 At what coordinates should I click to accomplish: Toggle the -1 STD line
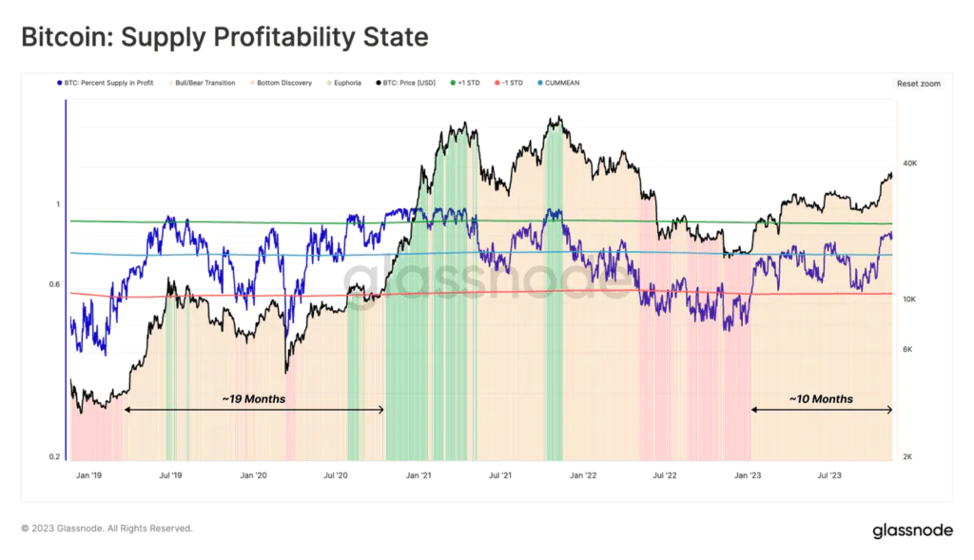pos(509,83)
